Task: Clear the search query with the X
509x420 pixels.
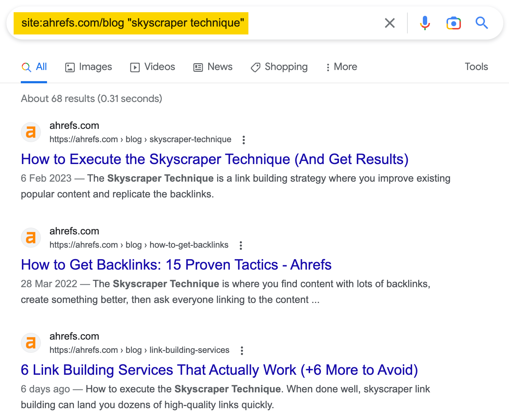Action: point(389,23)
